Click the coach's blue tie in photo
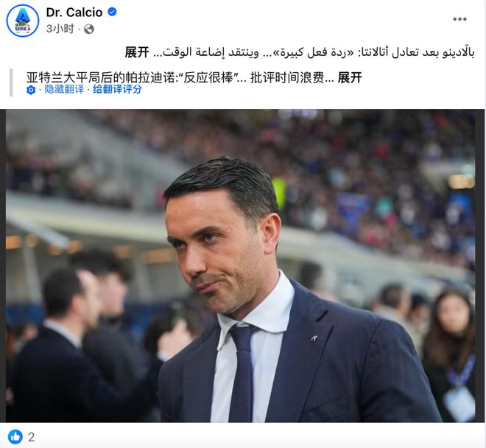Screen dimensions: 486x448 242,372
